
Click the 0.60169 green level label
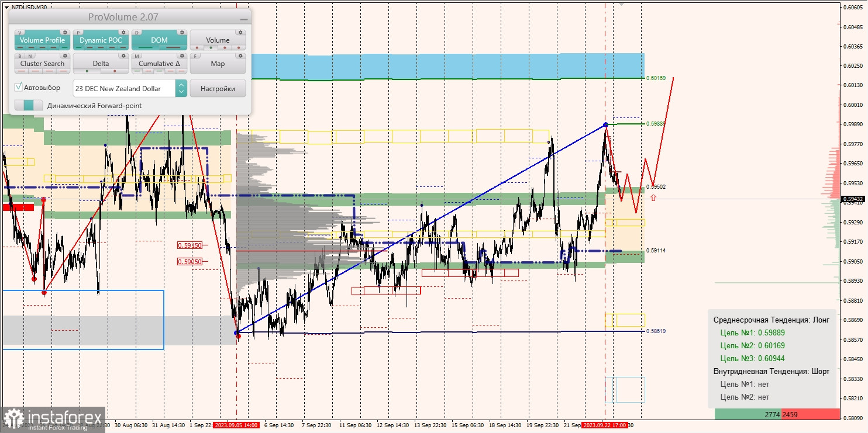[x=657, y=78]
